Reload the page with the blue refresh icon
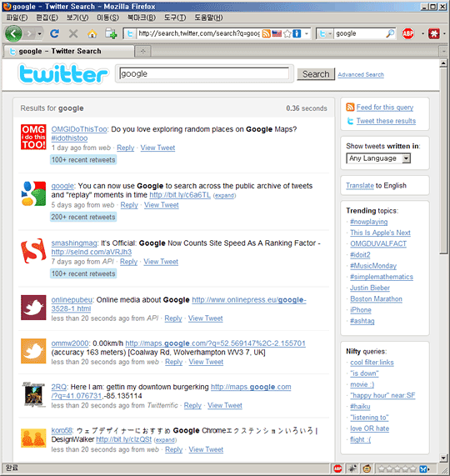Viewport: 450px width, 476px height. point(55,33)
